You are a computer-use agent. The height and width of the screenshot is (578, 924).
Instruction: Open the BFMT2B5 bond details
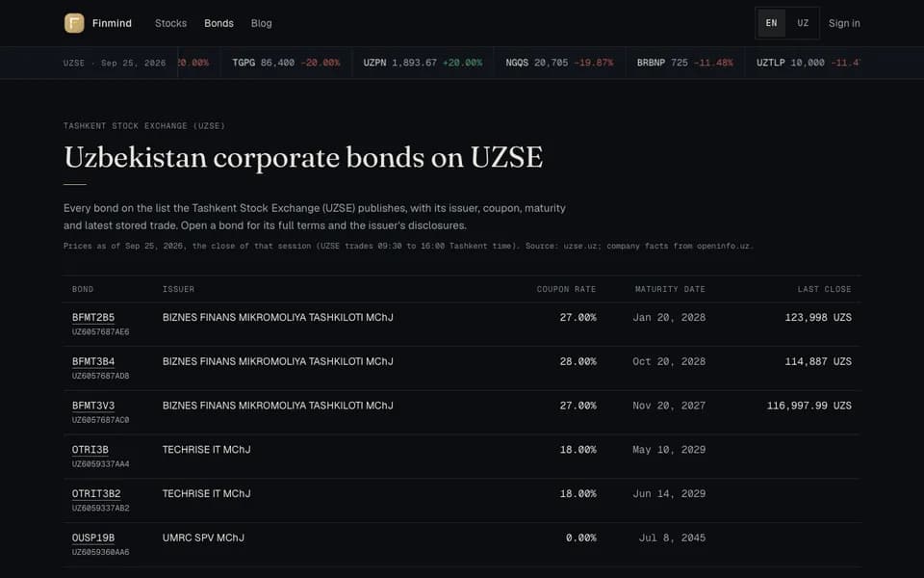point(93,317)
